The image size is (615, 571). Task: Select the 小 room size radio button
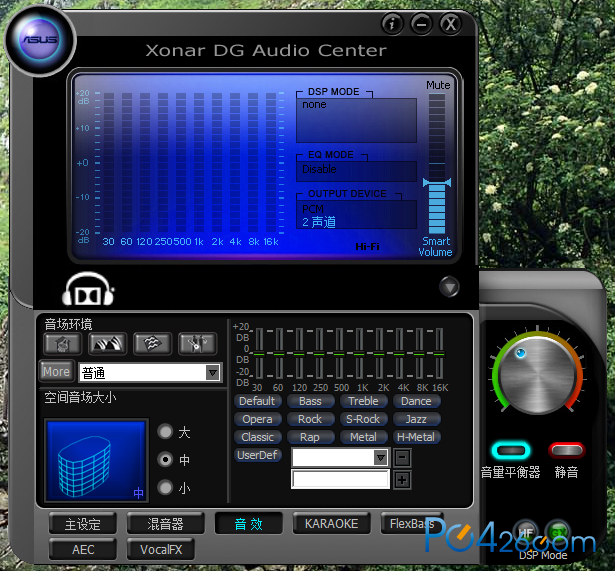click(x=165, y=487)
